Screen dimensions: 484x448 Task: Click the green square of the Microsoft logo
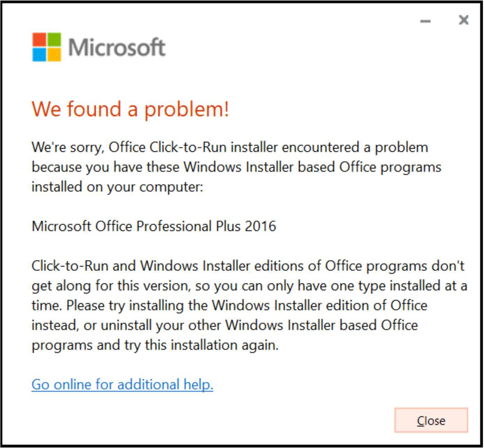pyautogui.click(x=54, y=39)
